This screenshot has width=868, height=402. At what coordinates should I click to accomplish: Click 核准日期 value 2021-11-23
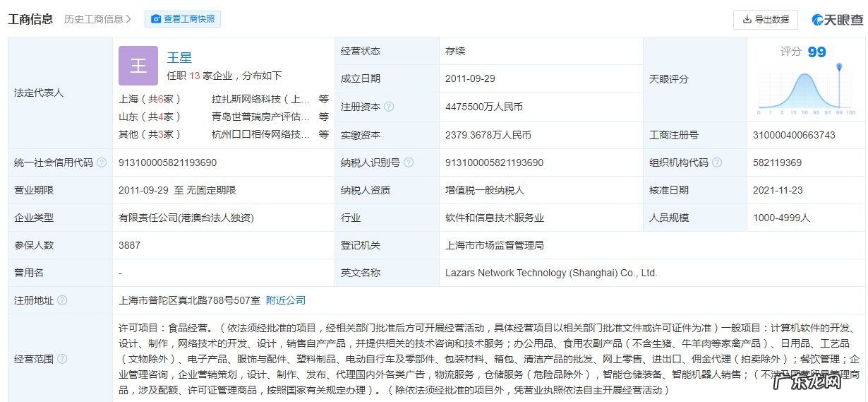(x=778, y=190)
